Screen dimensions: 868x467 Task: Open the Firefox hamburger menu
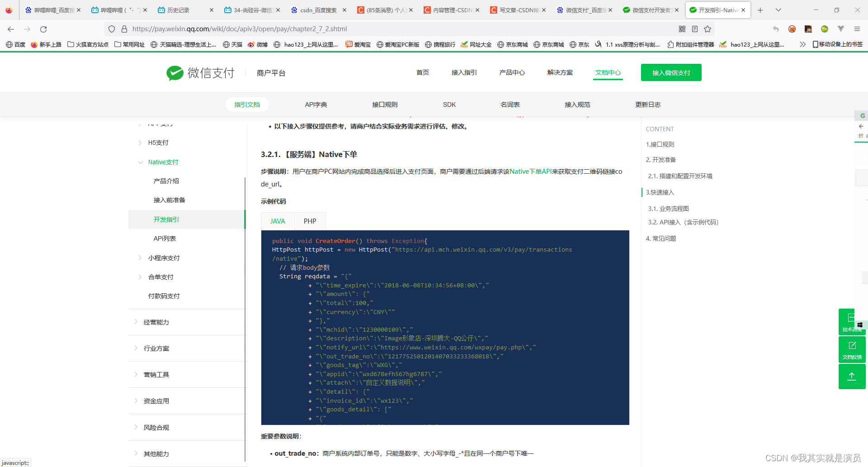[857, 29]
